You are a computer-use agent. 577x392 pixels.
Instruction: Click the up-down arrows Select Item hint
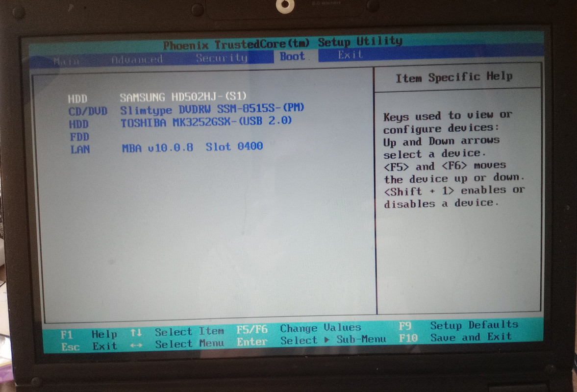[177, 332]
